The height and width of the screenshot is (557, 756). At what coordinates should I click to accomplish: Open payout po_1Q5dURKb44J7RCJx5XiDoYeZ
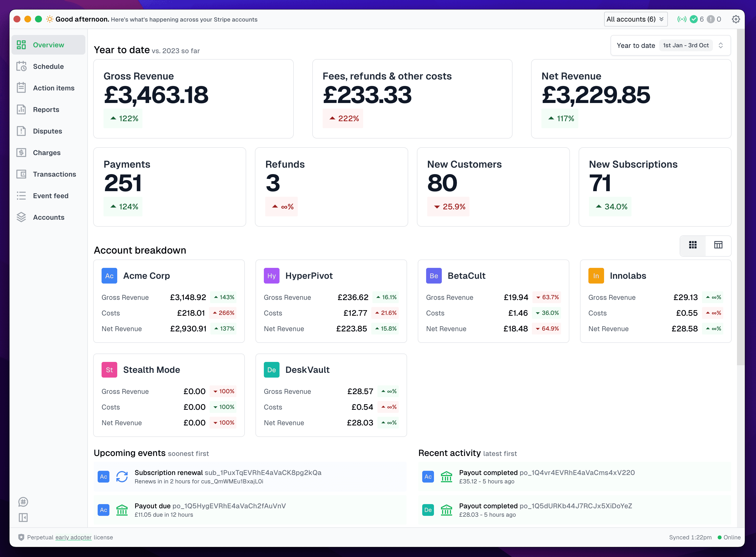pos(576,506)
